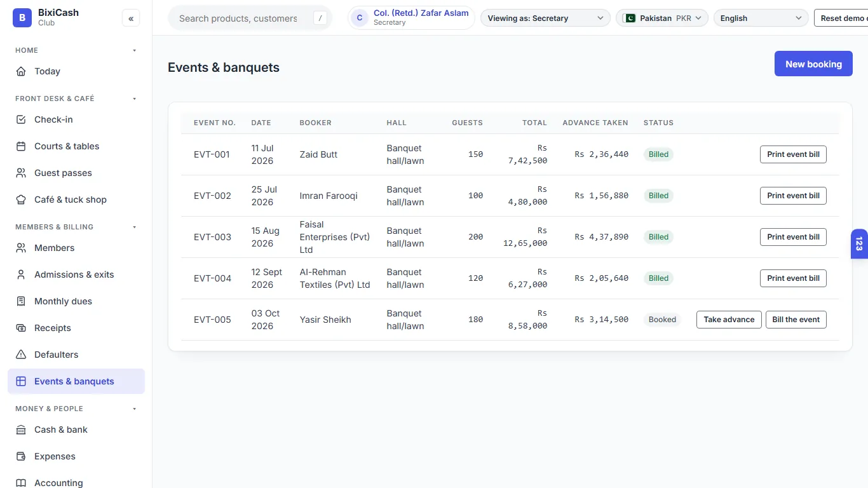Click the Café & tuck shop icon
Screen dimensions: 868x488
pyautogui.click(x=21, y=200)
